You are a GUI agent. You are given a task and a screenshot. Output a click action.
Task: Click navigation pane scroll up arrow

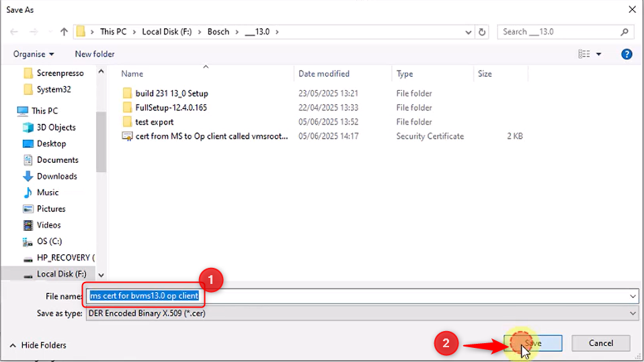click(101, 71)
